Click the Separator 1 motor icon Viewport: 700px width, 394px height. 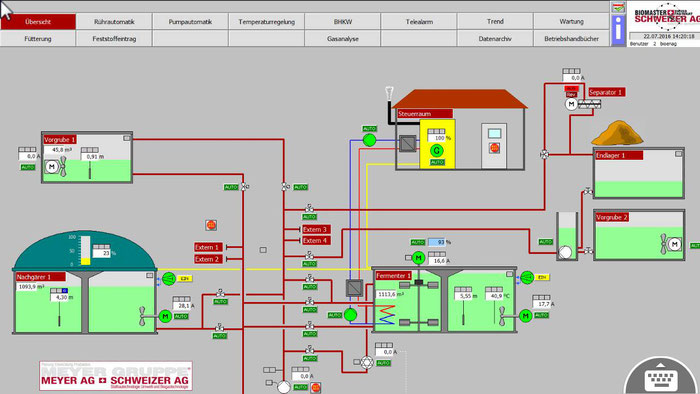click(x=571, y=104)
